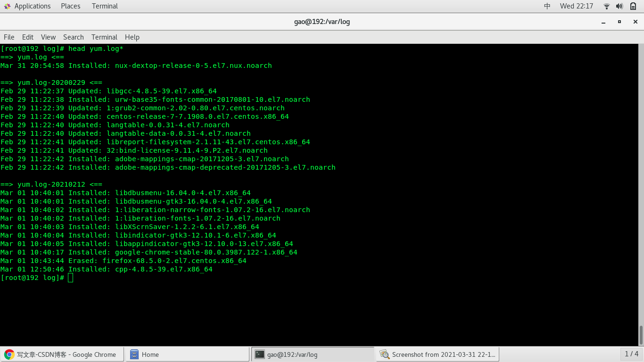Open the Help menu
644x362 pixels.
pyautogui.click(x=132, y=37)
